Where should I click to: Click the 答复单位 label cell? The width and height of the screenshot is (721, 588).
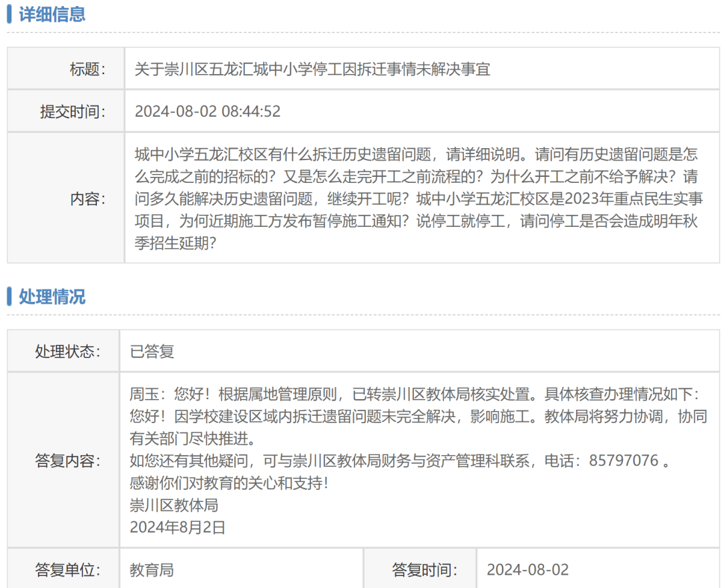[x=63, y=569]
